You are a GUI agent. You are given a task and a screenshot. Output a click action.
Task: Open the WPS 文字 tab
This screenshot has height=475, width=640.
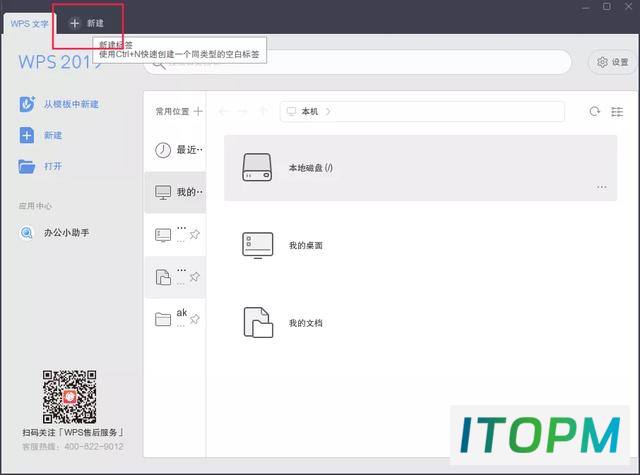point(29,24)
